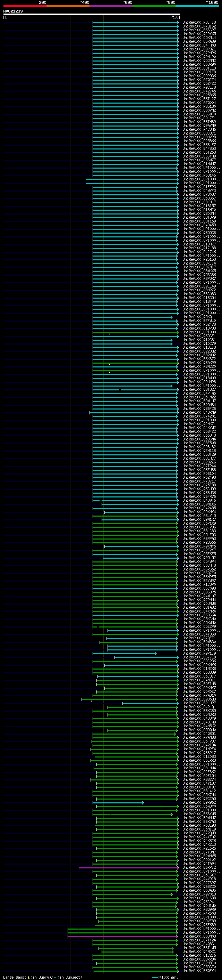Click the purple alignment bar for B6KPI2

pyautogui.click(x=128, y=868)
